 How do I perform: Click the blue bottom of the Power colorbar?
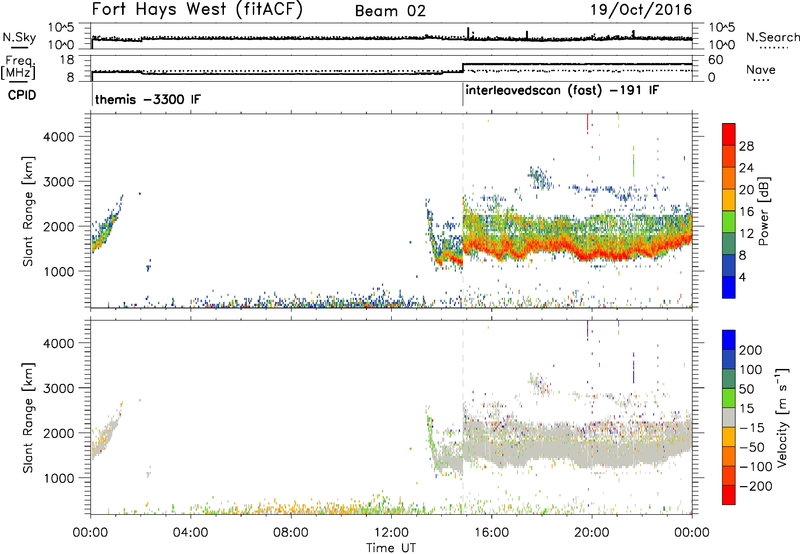[x=729, y=287]
